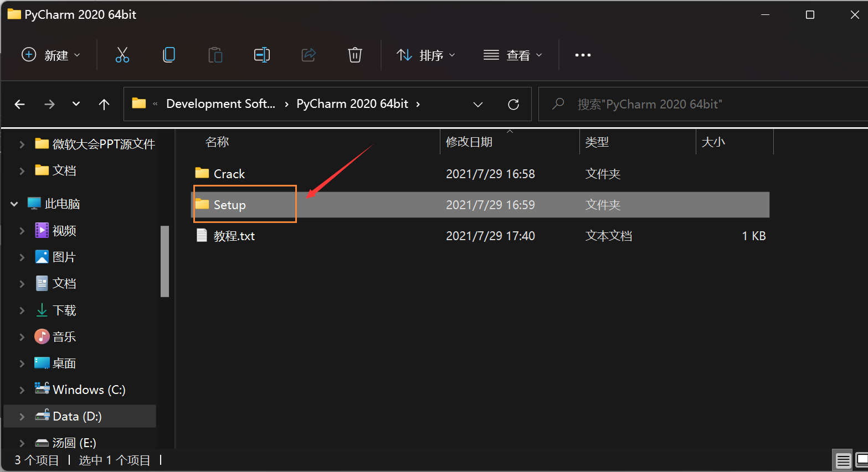Click date 2021/7/29 17:40

[490, 236]
